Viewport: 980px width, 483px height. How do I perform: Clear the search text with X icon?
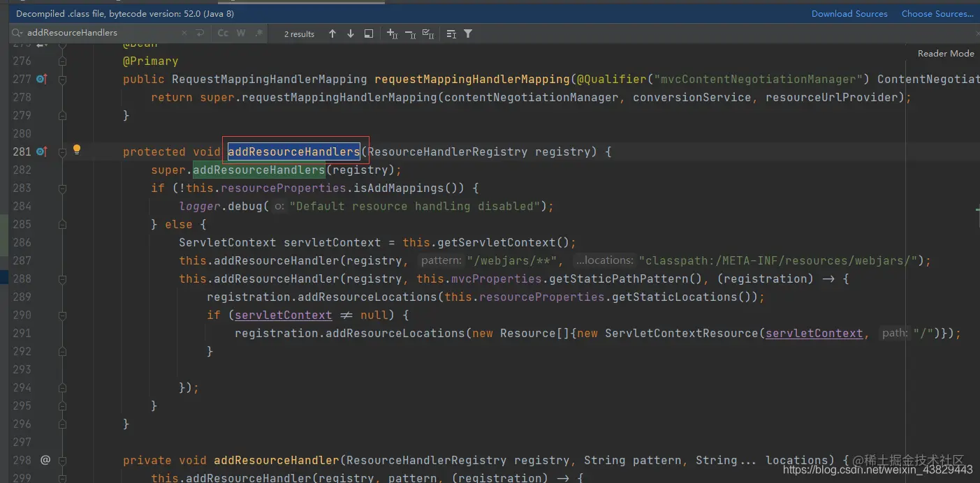[185, 33]
